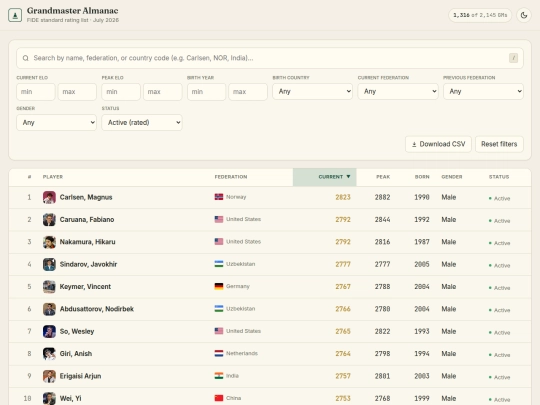Click the Birth Year min field

pyautogui.click(x=206, y=92)
